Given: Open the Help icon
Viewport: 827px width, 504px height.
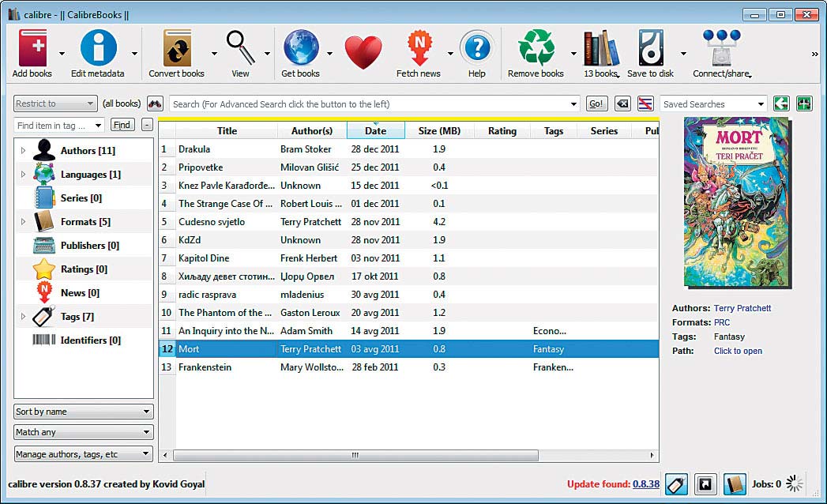Looking at the screenshot, I should click(x=477, y=48).
